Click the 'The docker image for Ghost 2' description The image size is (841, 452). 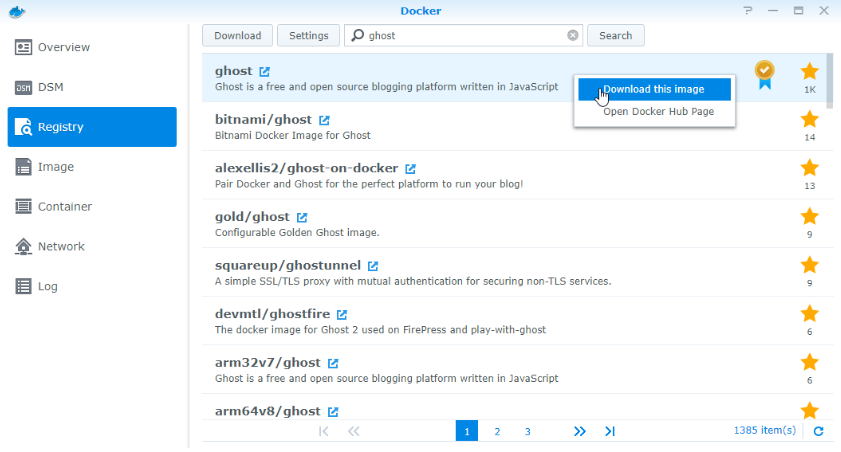coord(380,330)
